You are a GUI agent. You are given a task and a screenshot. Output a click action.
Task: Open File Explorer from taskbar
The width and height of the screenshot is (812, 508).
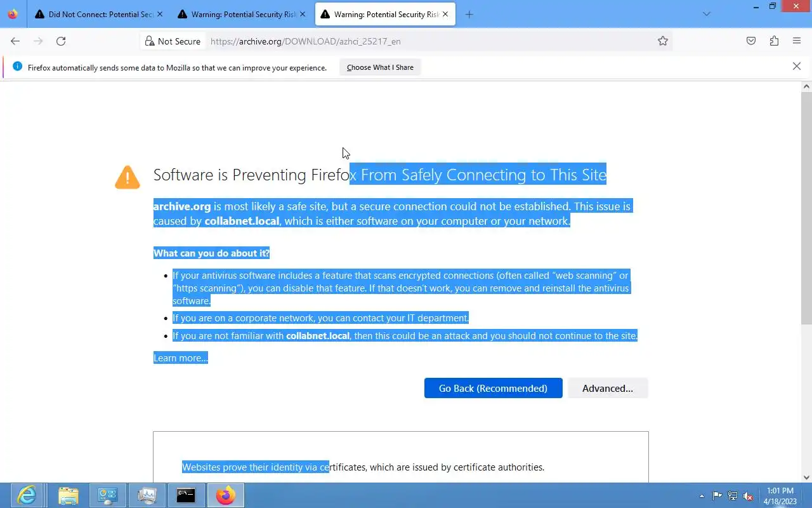pos(68,495)
